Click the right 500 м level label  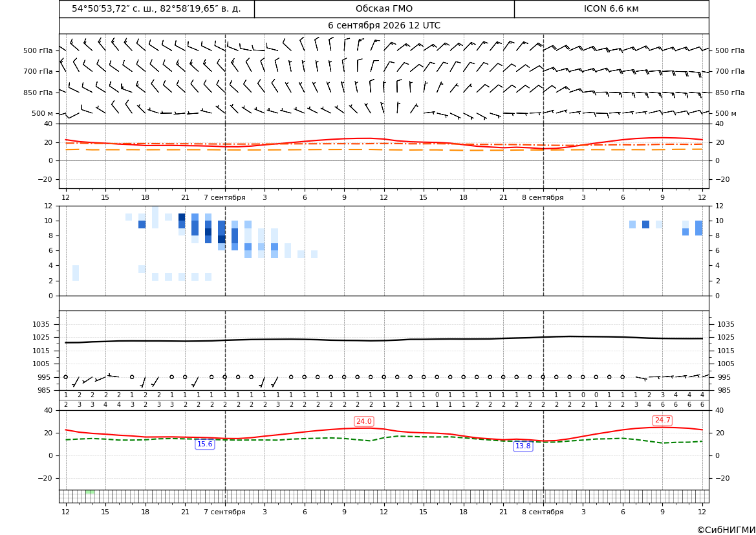[726, 113]
